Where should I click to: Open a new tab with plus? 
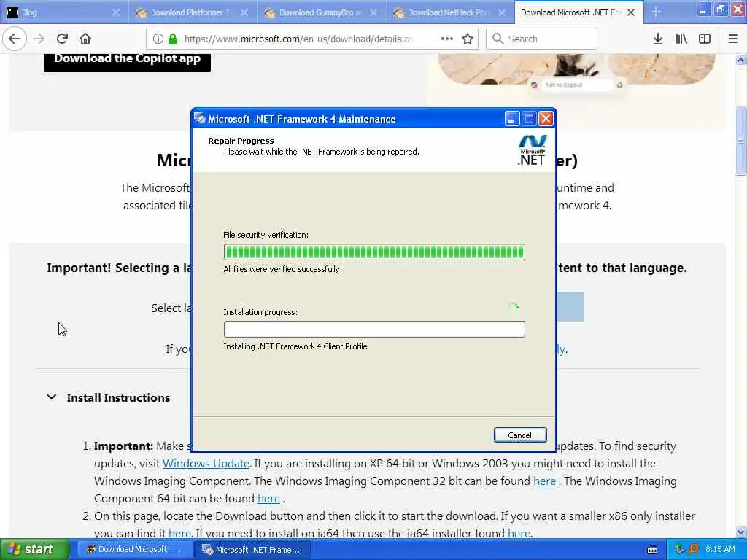(x=656, y=12)
